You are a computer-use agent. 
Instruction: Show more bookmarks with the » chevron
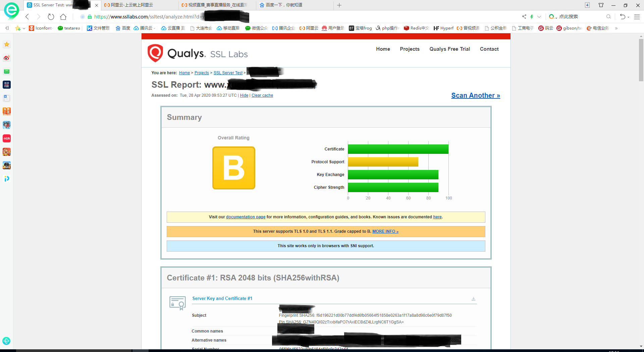click(x=616, y=28)
